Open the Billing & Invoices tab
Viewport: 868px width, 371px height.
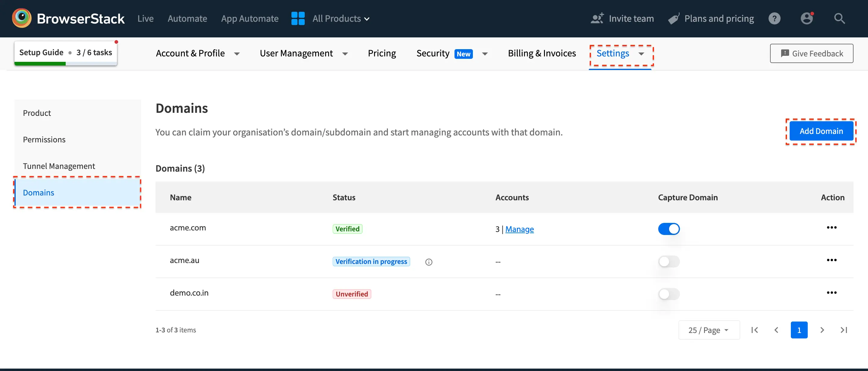(542, 53)
